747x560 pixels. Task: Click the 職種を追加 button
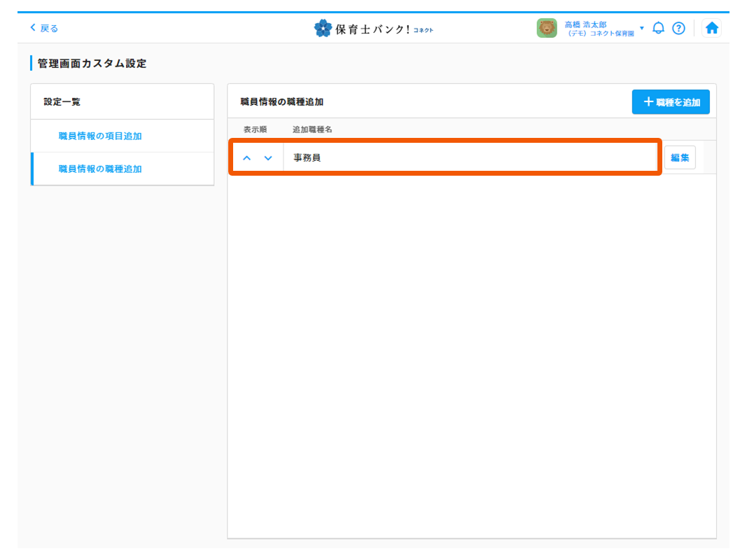[670, 101]
